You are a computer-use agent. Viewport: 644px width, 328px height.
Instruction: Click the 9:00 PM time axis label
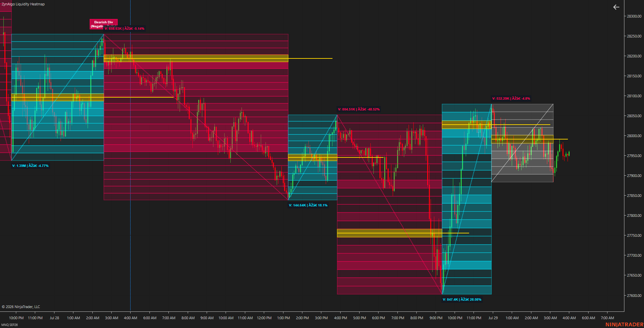436,318
